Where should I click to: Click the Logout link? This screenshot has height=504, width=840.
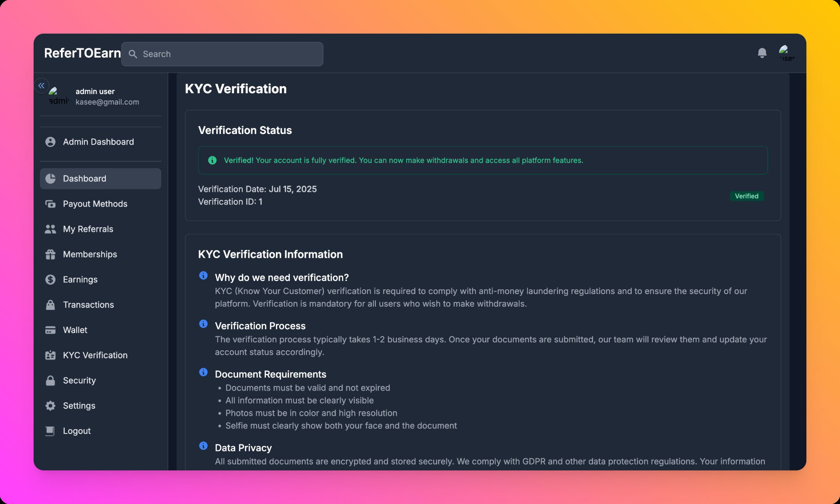pyautogui.click(x=76, y=431)
